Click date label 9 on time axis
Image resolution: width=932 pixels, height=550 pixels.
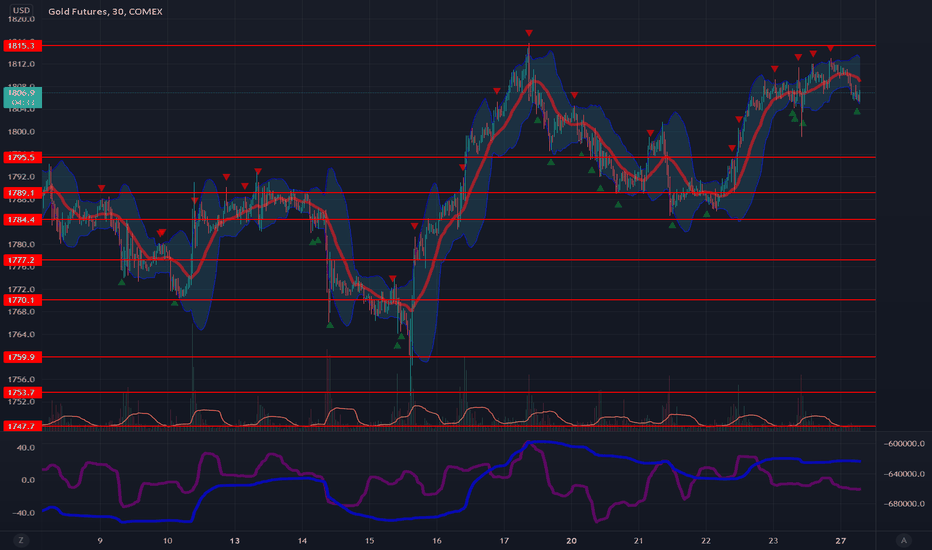100,540
